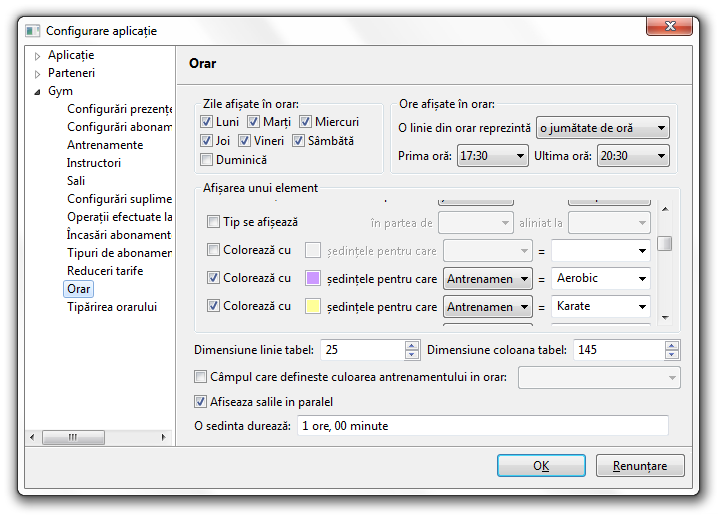Select Tipărirea orarului in the tree

point(111,307)
